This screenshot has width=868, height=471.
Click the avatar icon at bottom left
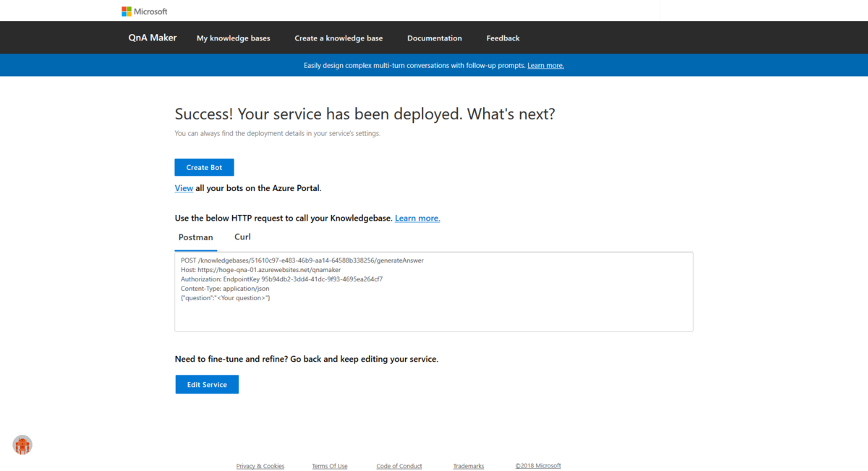point(22,445)
